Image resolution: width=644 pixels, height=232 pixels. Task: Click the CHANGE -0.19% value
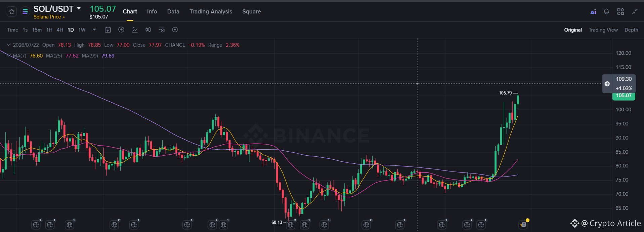[197, 45]
